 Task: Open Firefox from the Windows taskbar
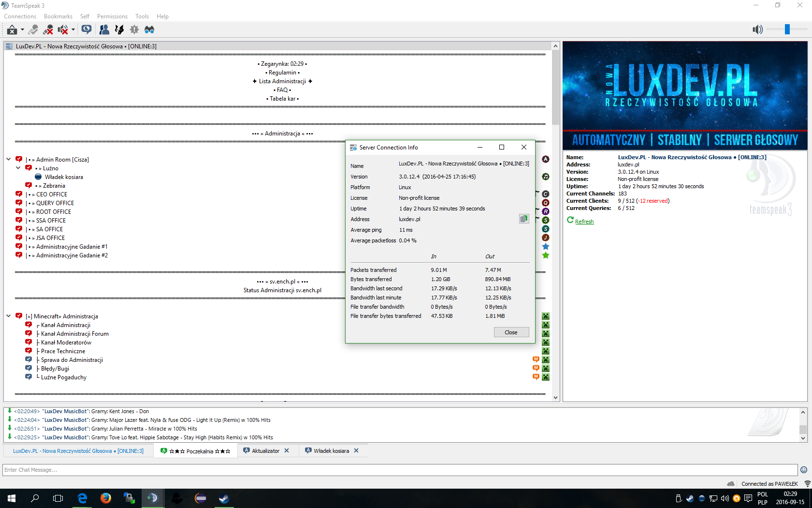[105, 498]
